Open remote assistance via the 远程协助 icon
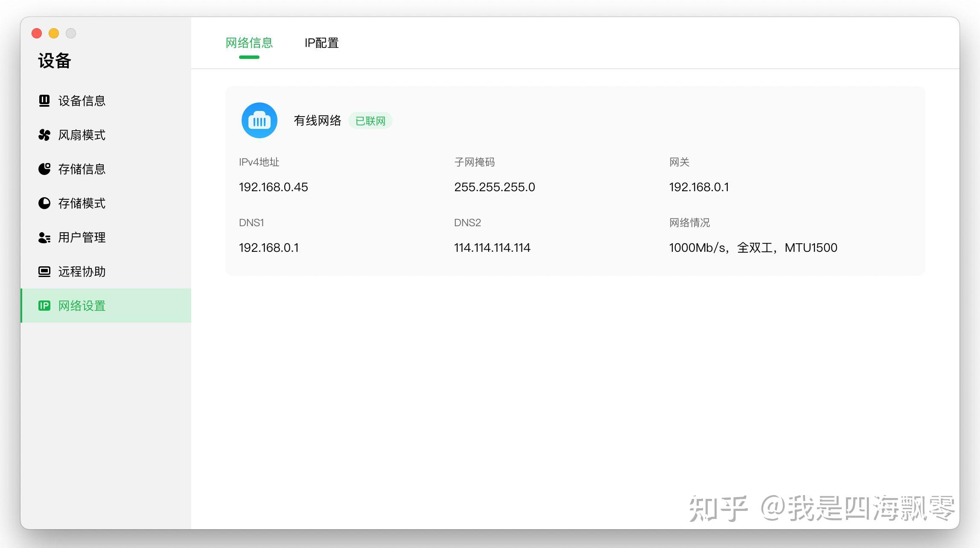Viewport: 980px width, 548px height. [x=44, y=271]
